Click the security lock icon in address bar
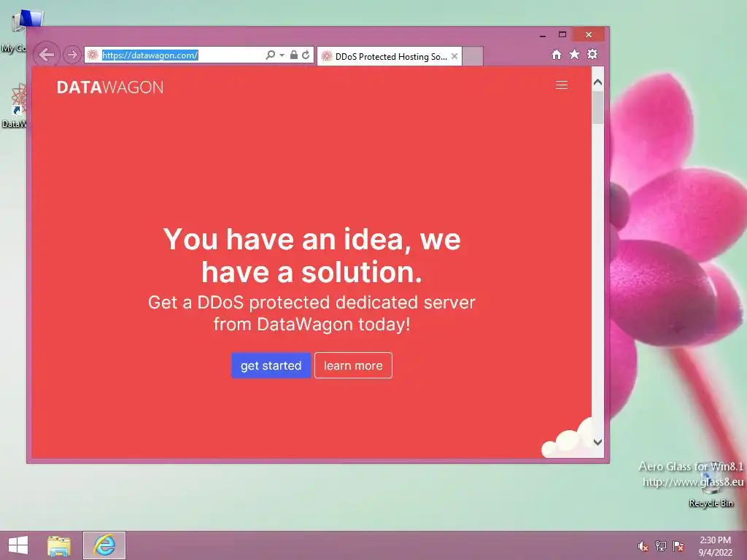The width and height of the screenshot is (747, 560). (x=294, y=55)
